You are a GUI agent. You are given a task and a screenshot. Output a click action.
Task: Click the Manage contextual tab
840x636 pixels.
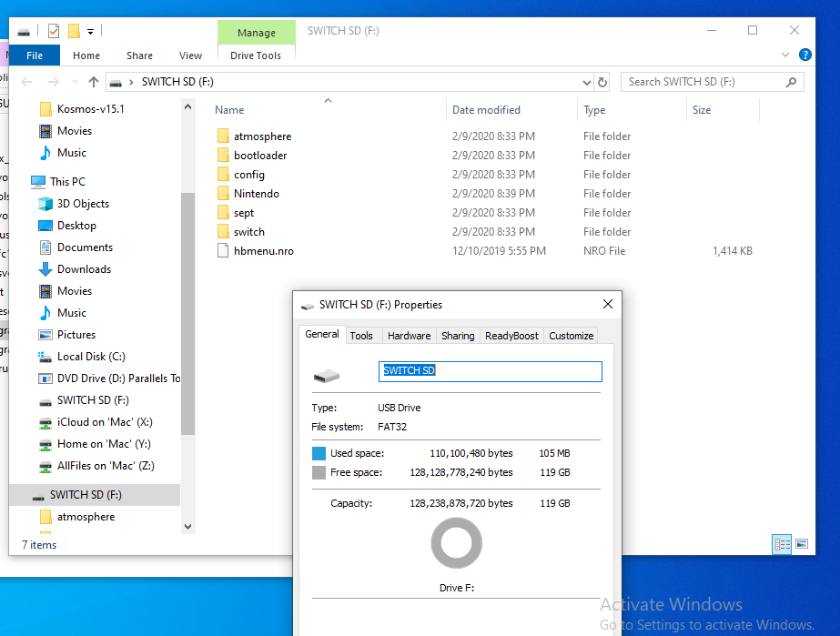257,33
